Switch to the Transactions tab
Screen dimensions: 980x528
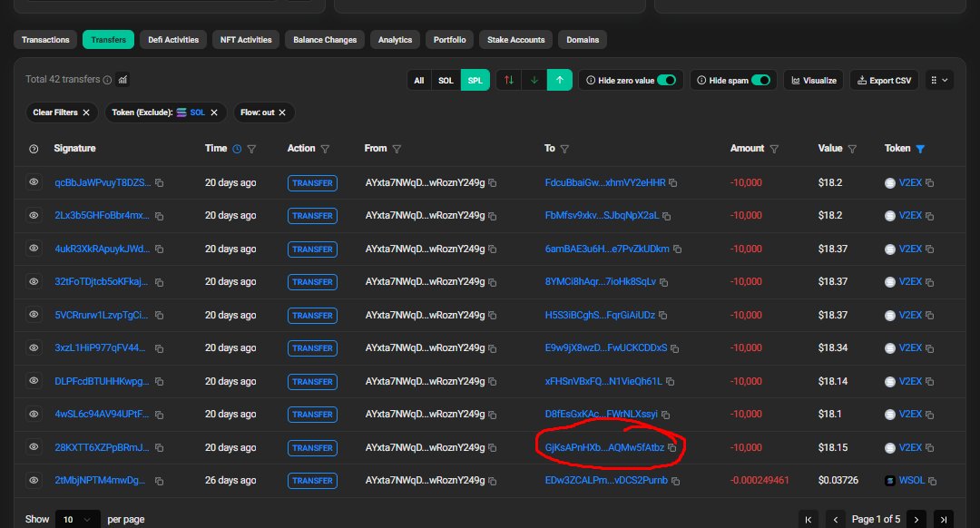(45, 39)
